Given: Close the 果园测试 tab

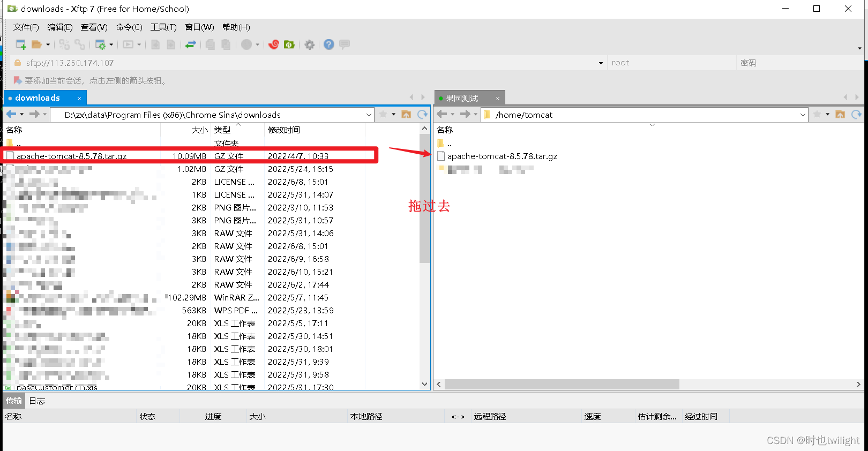Looking at the screenshot, I should point(497,99).
